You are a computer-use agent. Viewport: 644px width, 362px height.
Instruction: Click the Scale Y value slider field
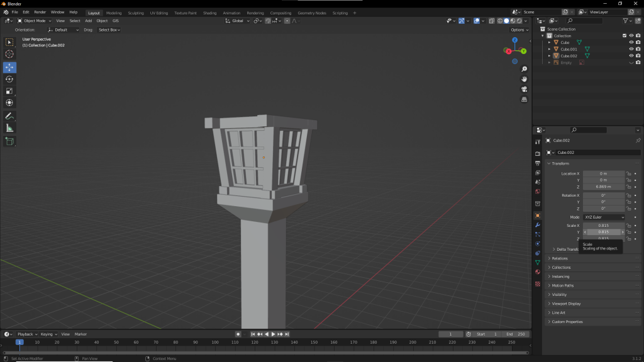tap(604, 232)
